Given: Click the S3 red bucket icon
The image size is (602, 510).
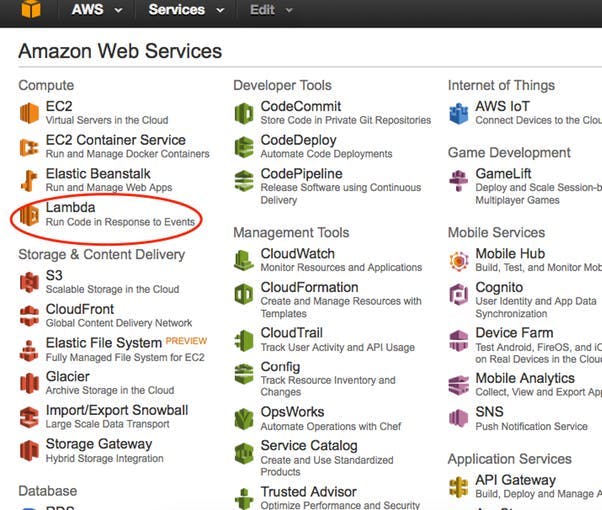Looking at the screenshot, I should 29,282.
